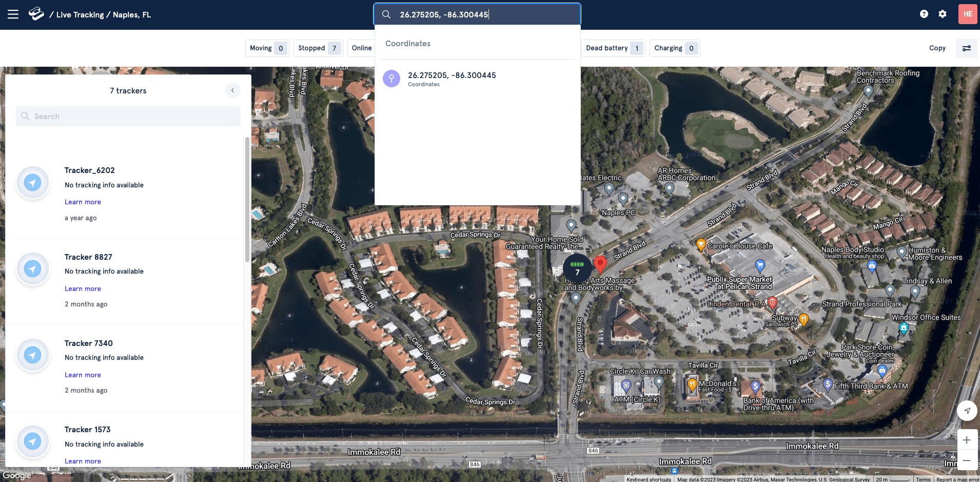
Task: Open the hamburger main menu
Action: 13,14
